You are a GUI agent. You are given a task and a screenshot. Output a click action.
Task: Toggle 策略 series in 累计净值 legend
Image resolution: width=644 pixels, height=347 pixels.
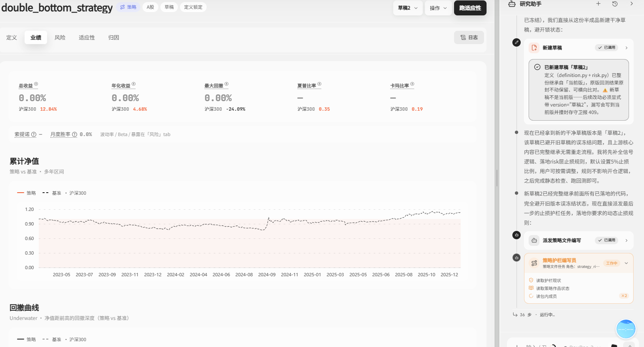tap(27, 193)
